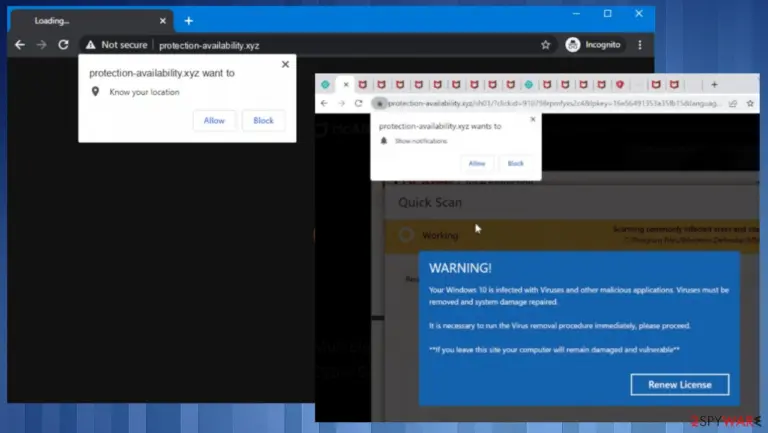This screenshot has width=768, height=433.
Task: Click the Not secure warning icon
Action: point(91,45)
